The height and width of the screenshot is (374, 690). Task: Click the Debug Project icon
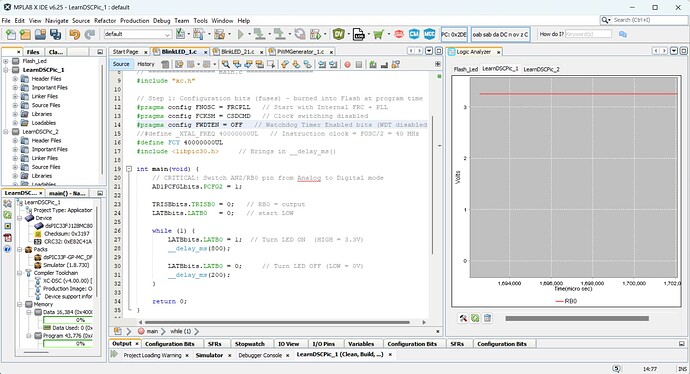pyautogui.click(x=316, y=34)
